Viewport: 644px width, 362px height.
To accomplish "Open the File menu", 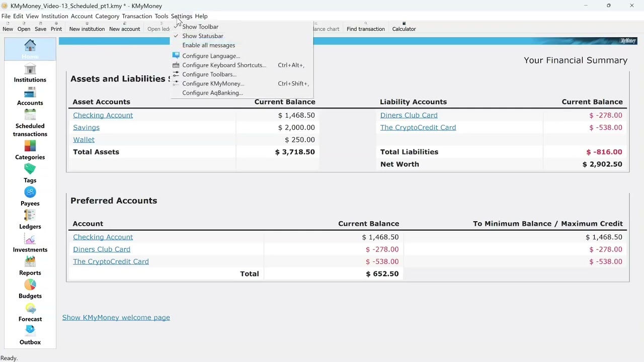I will [x=6, y=16].
